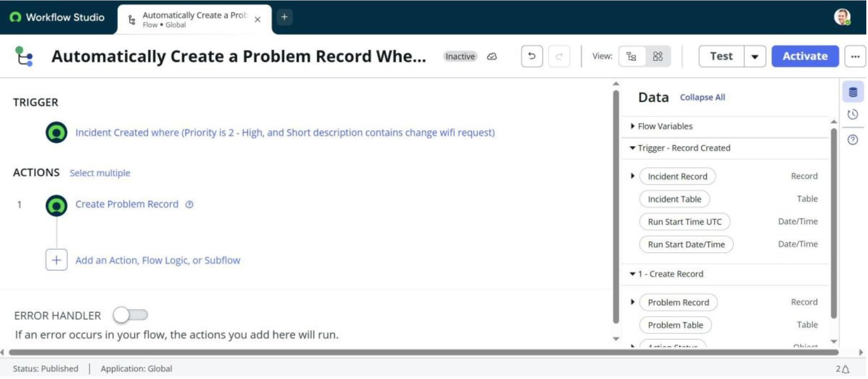This screenshot has height=379, width=868.
Task: Open the notifications bell in status bar
Action: pos(845,369)
